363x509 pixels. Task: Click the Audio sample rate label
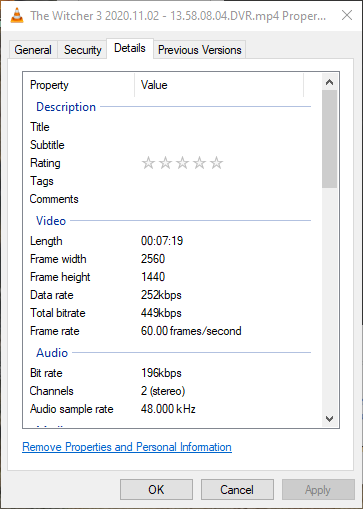click(72, 409)
